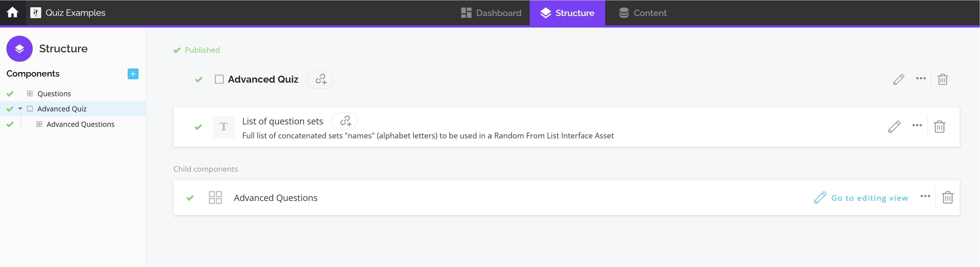The image size is (980, 267).
Task: Edit Advanced Quiz with the pencil icon
Action: (899, 79)
